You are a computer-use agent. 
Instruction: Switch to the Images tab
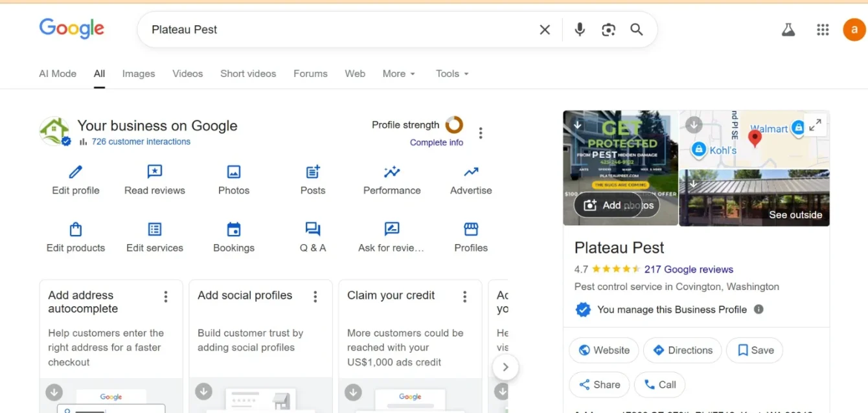tap(139, 74)
